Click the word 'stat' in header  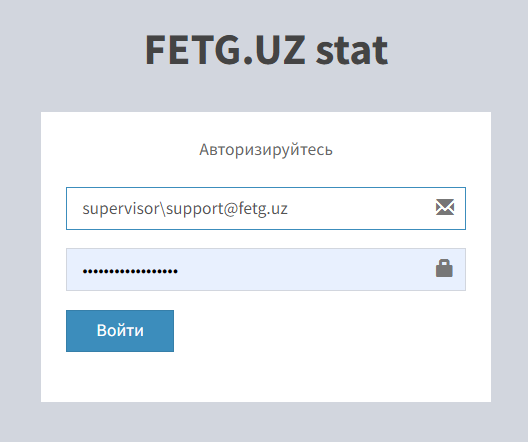click(352, 50)
